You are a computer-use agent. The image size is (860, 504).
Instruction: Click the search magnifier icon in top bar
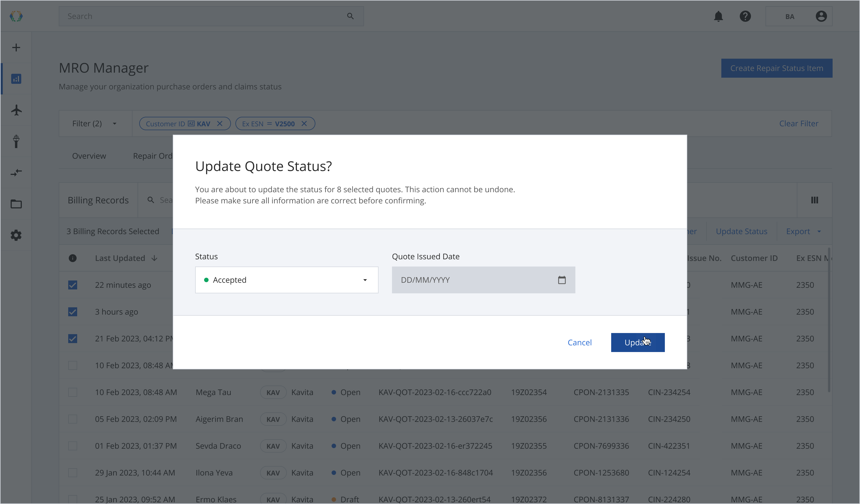coord(350,16)
